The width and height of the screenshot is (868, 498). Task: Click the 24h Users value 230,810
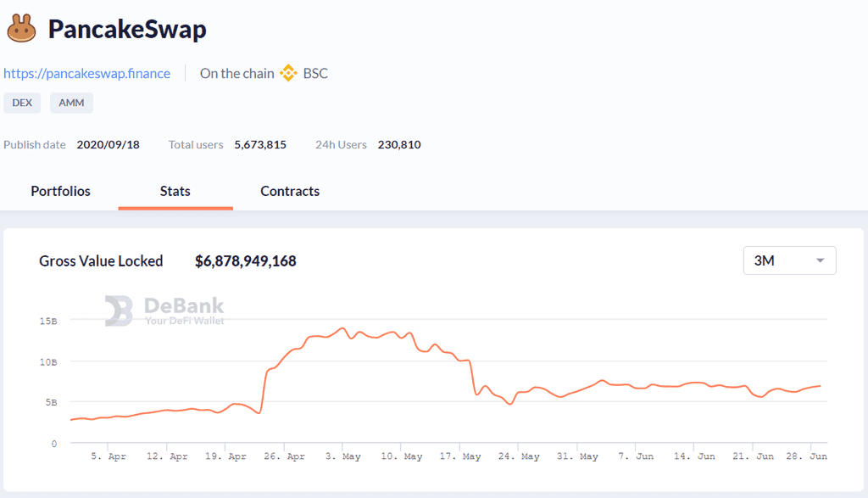pos(399,144)
